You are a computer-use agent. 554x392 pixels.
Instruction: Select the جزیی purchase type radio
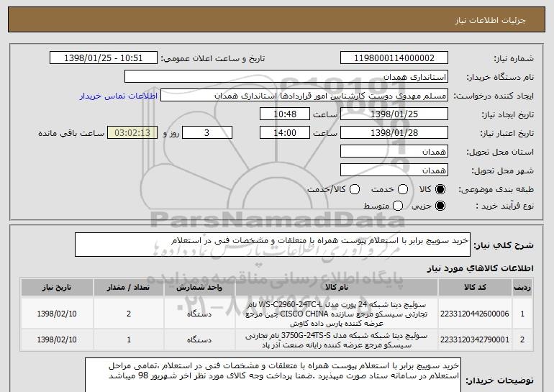click(440, 206)
